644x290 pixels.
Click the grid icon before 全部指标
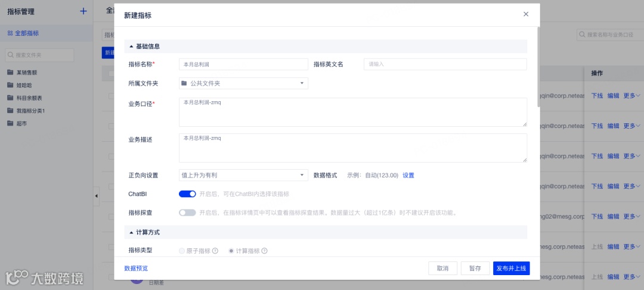pos(10,33)
